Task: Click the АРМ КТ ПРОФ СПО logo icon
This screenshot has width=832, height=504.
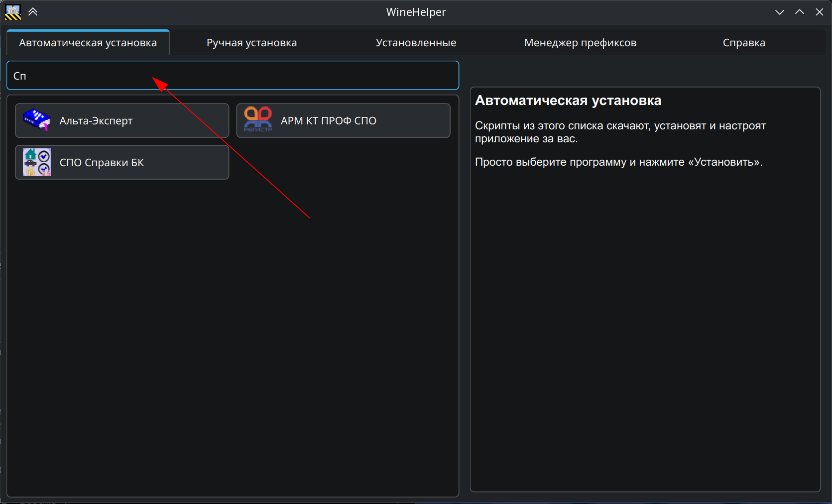Action: click(x=258, y=120)
